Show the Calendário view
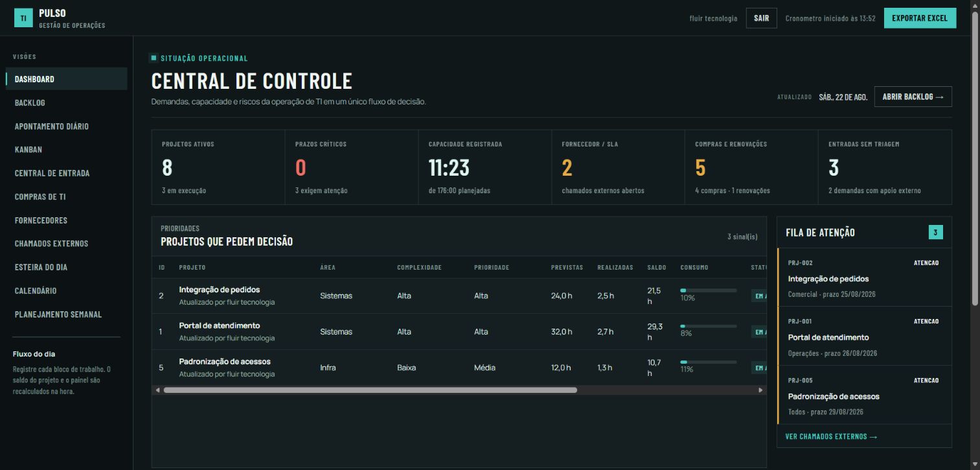 pyautogui.click(x=67, y=291)
